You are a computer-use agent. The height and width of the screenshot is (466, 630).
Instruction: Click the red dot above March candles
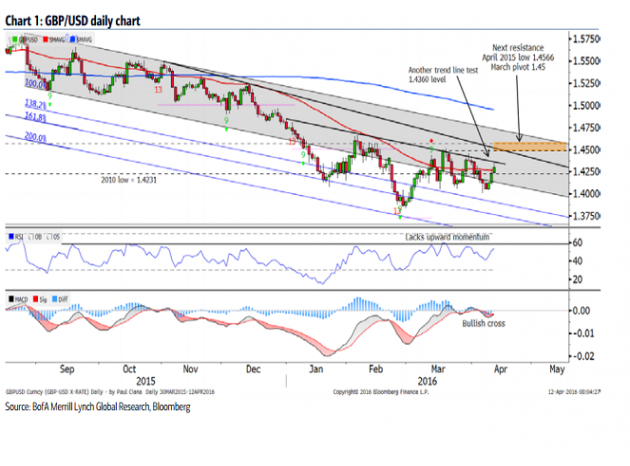430,140
